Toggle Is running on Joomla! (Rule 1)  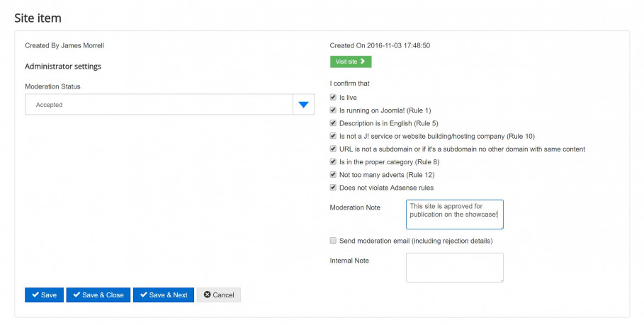333,110
